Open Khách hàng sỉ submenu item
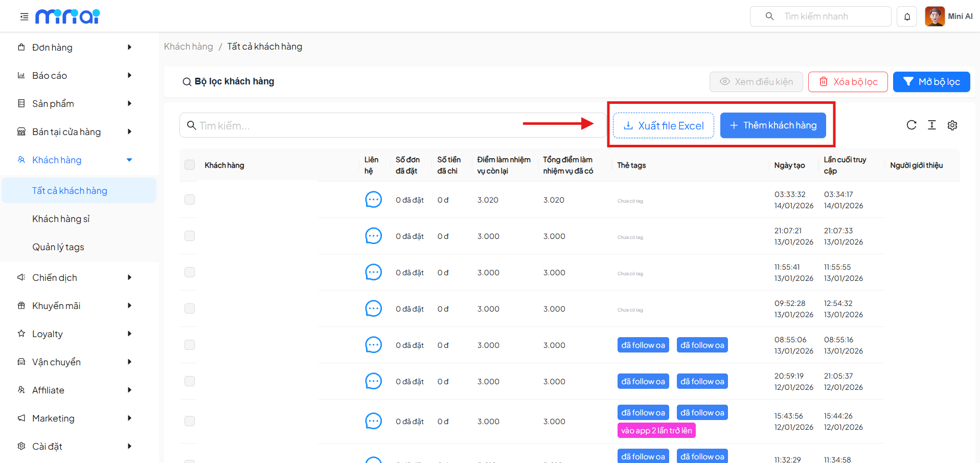This screenshot has height=463, width=980. click(x=61, y=219)
